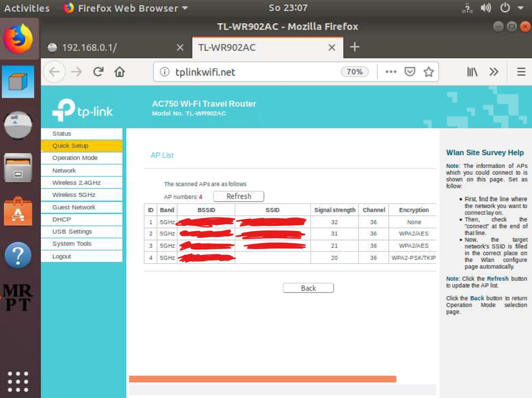Open the Firefox library icon
Viewport: 532px width, 398px height.
point(472,72)
